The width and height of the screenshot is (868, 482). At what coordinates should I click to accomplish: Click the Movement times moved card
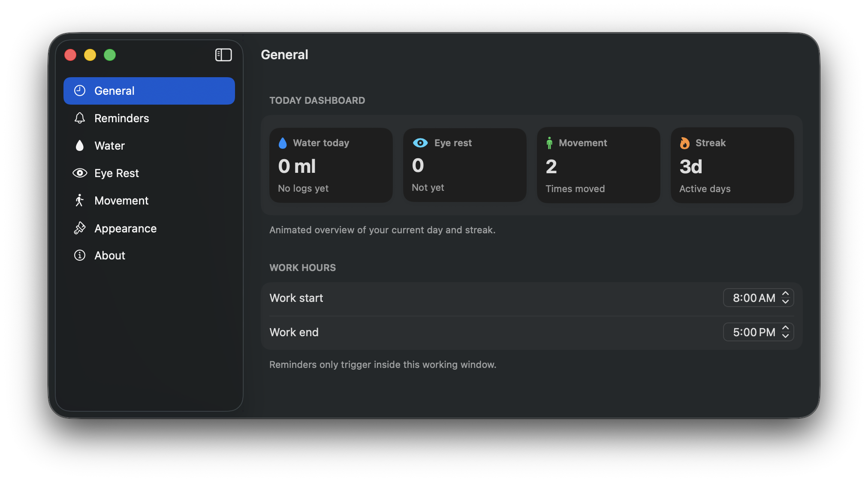[598, 165]
